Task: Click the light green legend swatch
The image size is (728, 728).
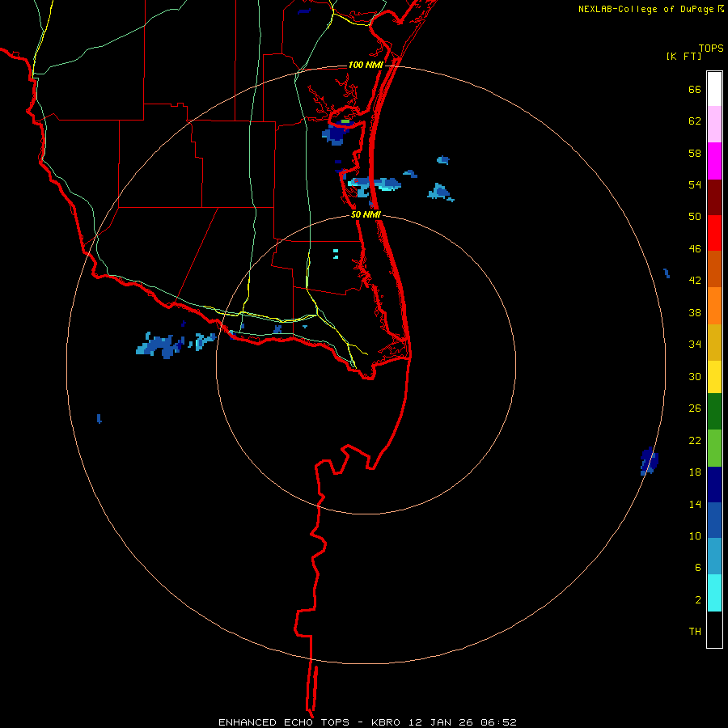Action: 714,448
